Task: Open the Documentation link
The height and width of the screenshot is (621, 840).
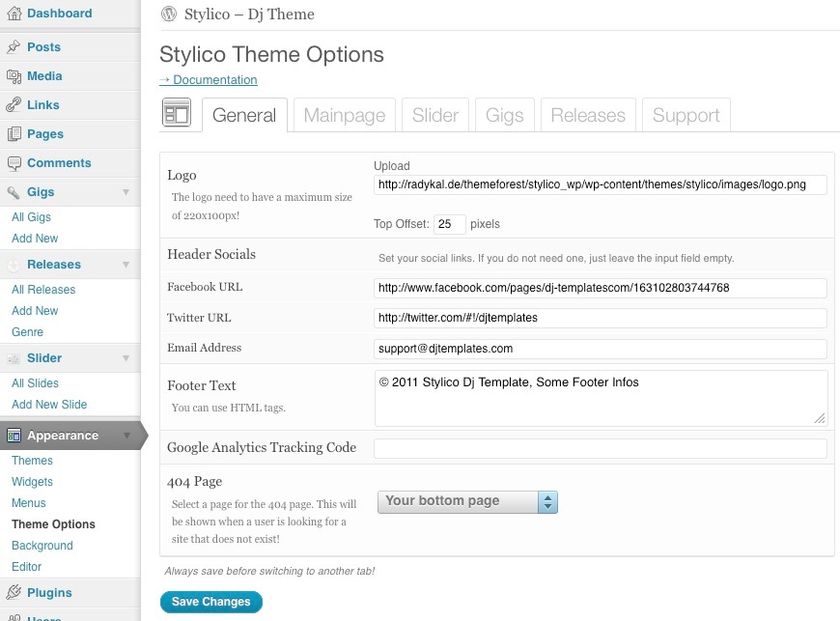Action: (x=209, y=80)
